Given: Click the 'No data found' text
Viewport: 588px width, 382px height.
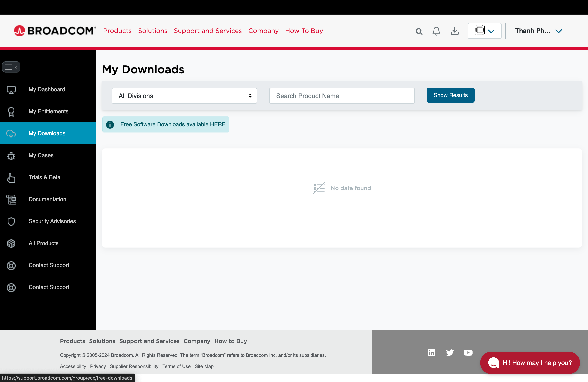Looking at the screenshot, I should coord(351,188).
